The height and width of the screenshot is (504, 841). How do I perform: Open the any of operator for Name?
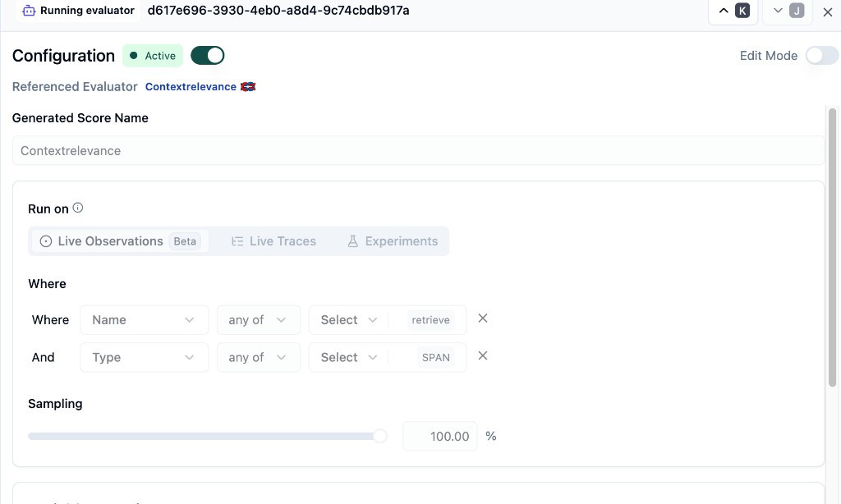coord(257,320)
